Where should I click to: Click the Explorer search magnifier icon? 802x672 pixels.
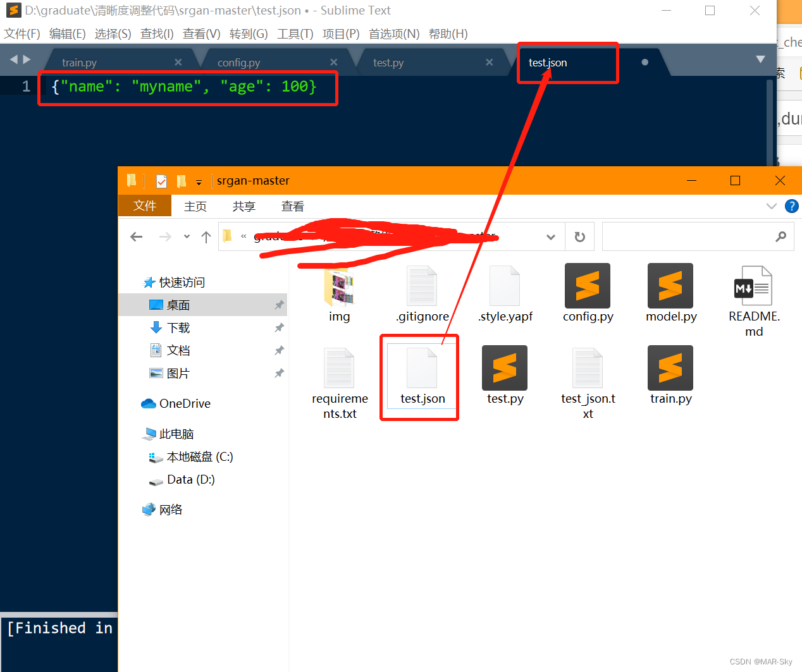tap(781, 236)
